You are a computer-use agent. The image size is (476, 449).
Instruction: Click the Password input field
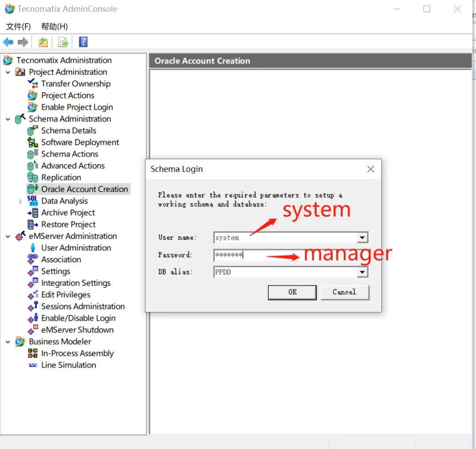(x=291, y=255)
